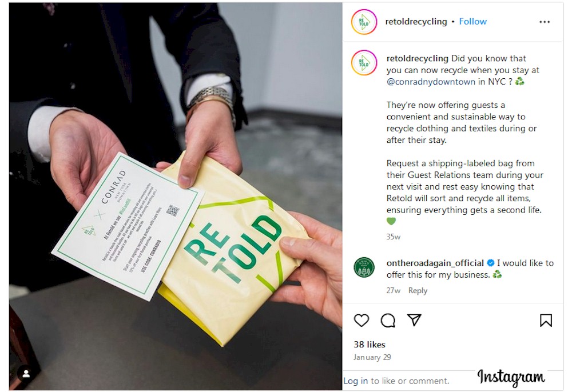Open more options three-dot menu
Image resolution: width=572 pixels, height=392 pixels.
tap(545, 22)
